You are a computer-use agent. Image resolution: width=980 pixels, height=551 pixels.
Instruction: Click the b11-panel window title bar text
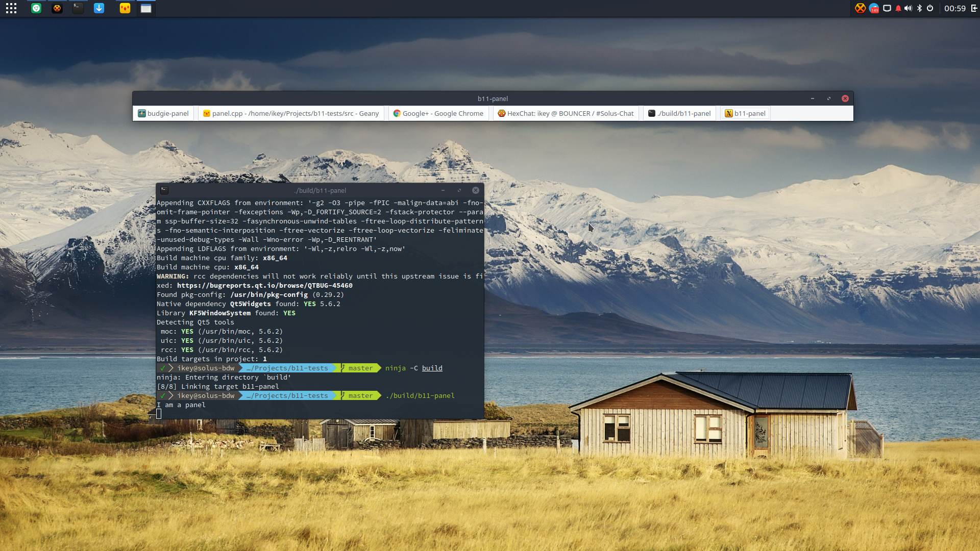point(493,98)
